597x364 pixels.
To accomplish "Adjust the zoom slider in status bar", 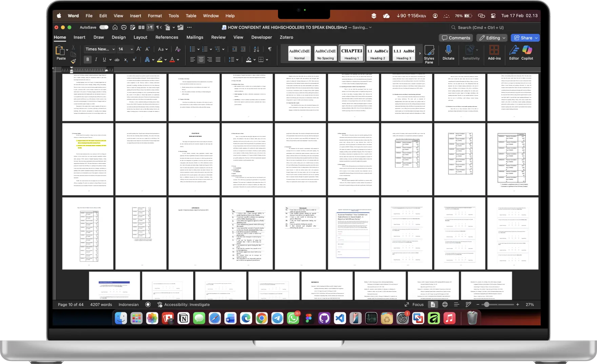I will coord(487,305).
